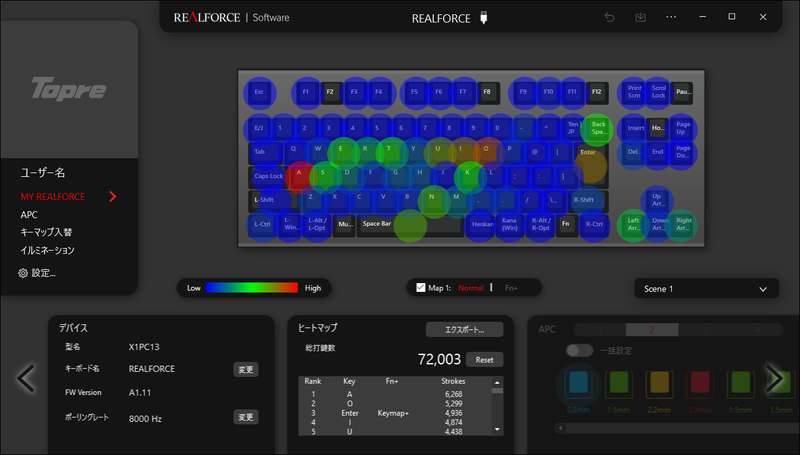Click the 8000 Hz polling rate value
This screenshot has width=800, height=455.
(145, 419)
